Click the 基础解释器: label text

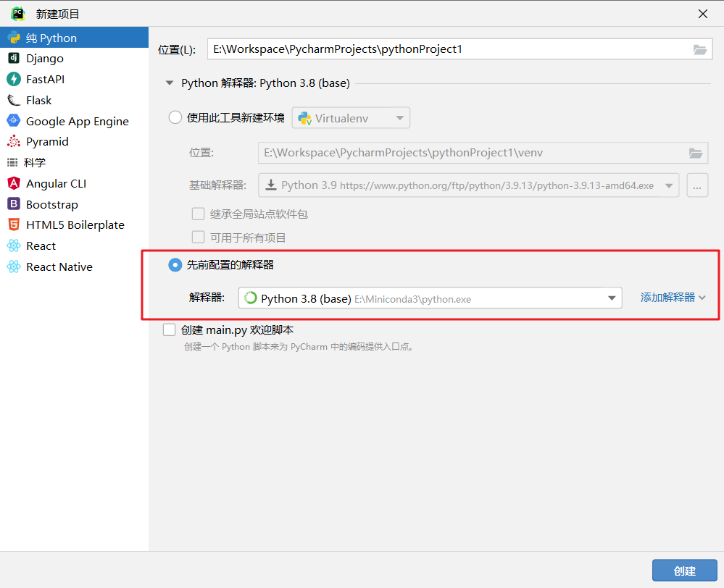click(217, 185)
